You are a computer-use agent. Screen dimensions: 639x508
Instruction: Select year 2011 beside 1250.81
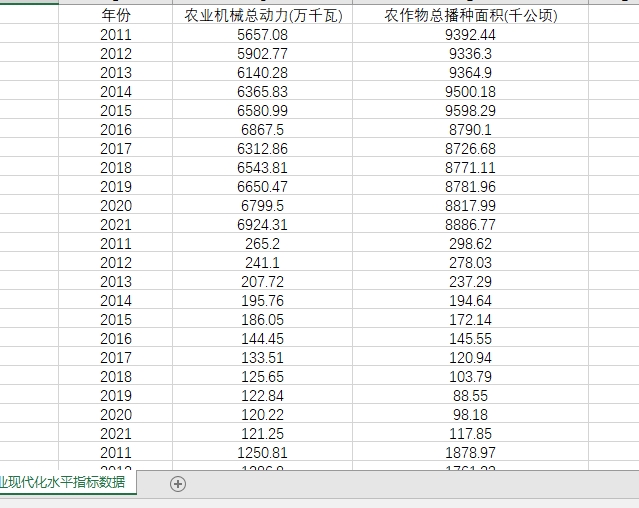[116, 453]
